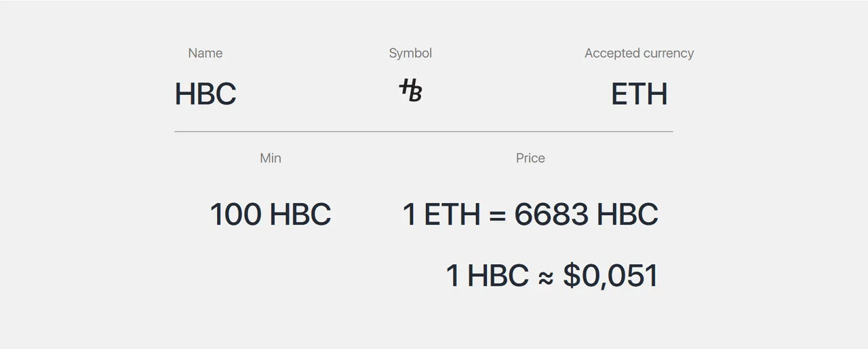Click the horizontal divider line

coord(424,131)
